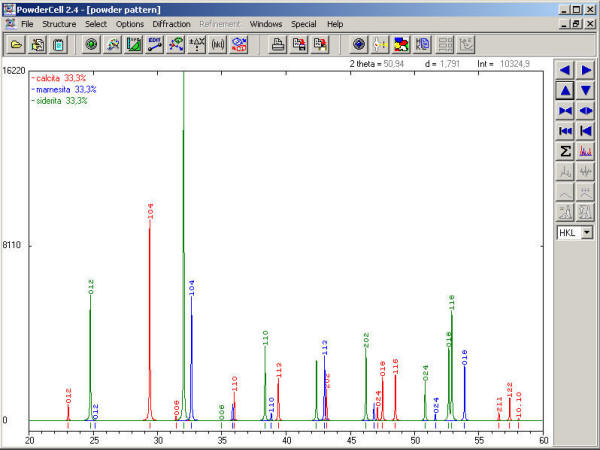
Task: Open the HKL dropdown list
Action: (586, 232)
